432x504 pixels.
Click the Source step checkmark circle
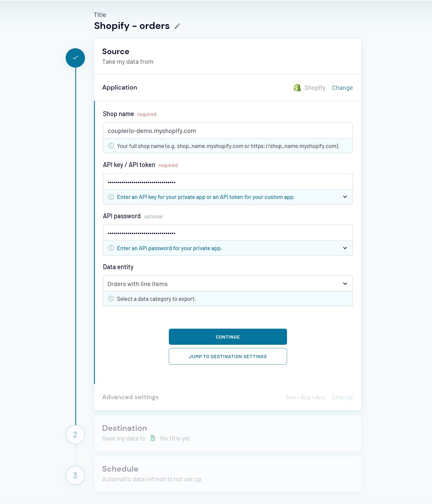coord(75,58)
